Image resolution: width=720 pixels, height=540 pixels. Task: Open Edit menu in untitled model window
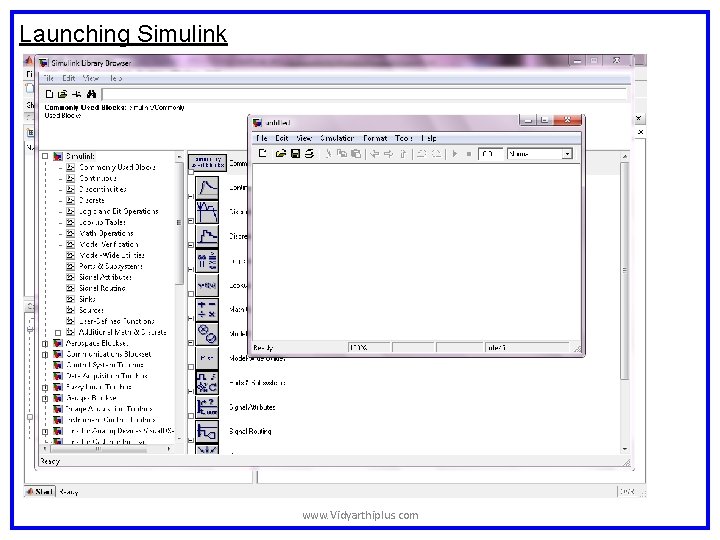point(281,138)
